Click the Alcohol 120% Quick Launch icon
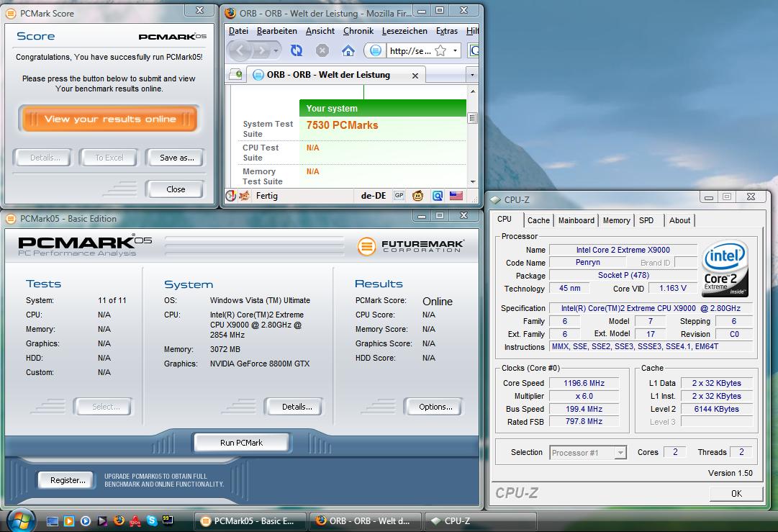Screen dimensions: 778x532 point(135,520)
